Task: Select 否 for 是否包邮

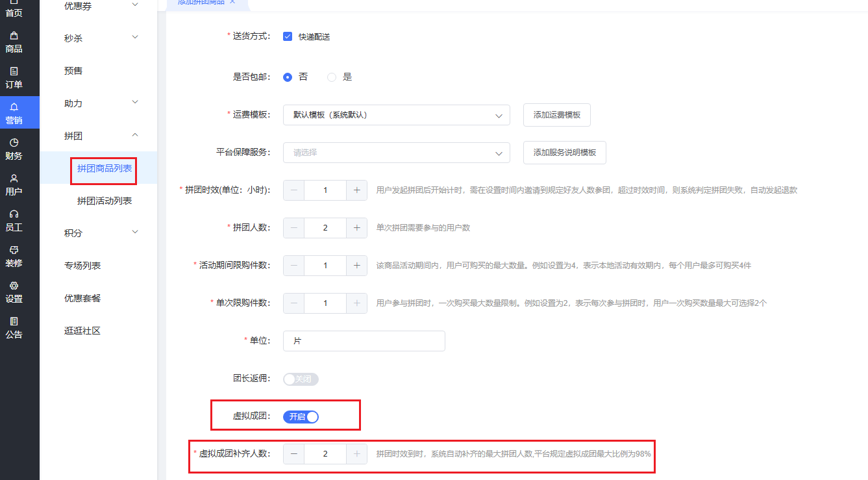Action: click(288, 77)
